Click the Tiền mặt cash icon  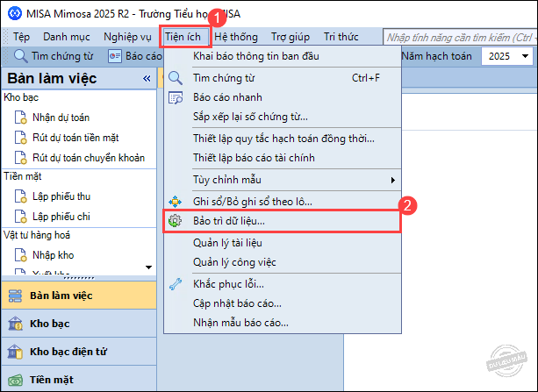(15, 380)
